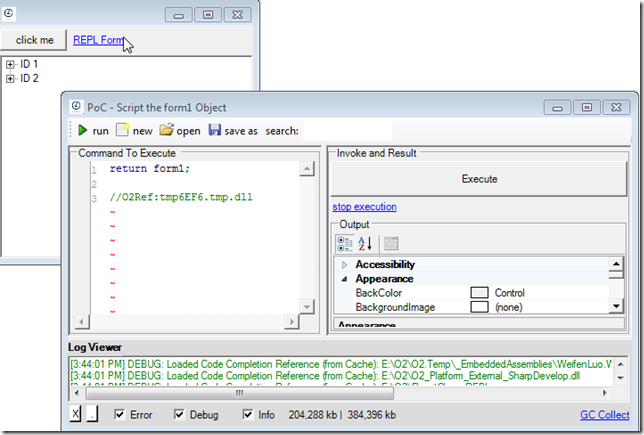Click the '//O2Ref:tmp6EF6.tmp.dll' comment line

tap(181, 197)
